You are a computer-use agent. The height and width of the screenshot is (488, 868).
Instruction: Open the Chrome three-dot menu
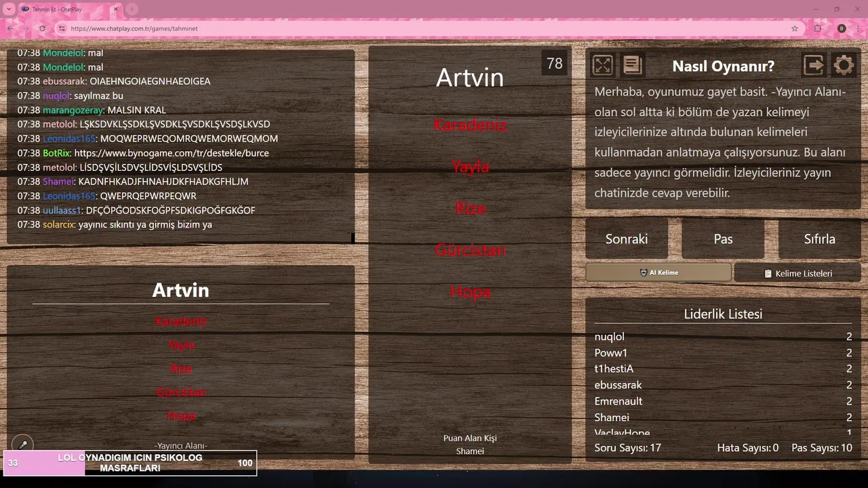click(857, 28)
